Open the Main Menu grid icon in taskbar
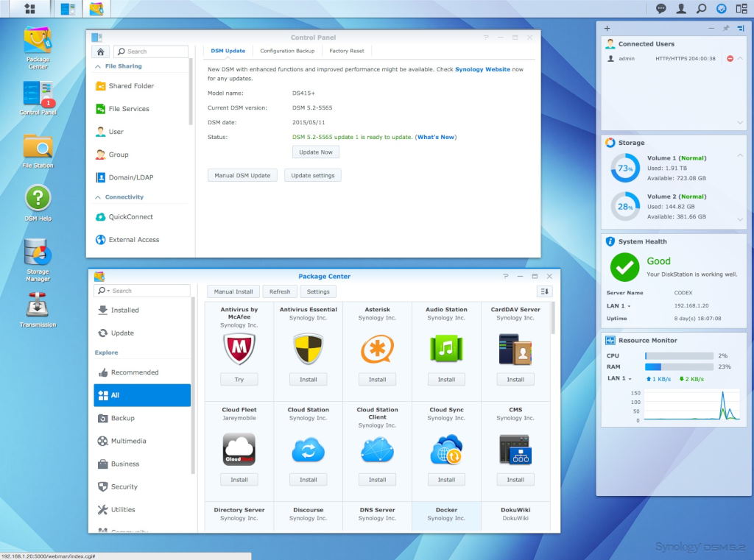Screen dimensions: 754x560 pyautogui.click(x=29, y=9)
